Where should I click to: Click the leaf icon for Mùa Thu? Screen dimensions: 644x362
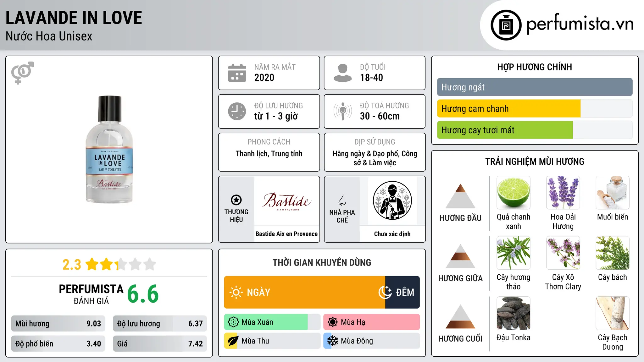coord(233,341)
